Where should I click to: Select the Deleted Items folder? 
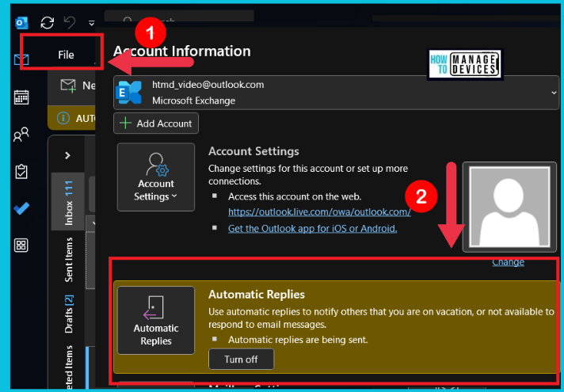point(68,367)
